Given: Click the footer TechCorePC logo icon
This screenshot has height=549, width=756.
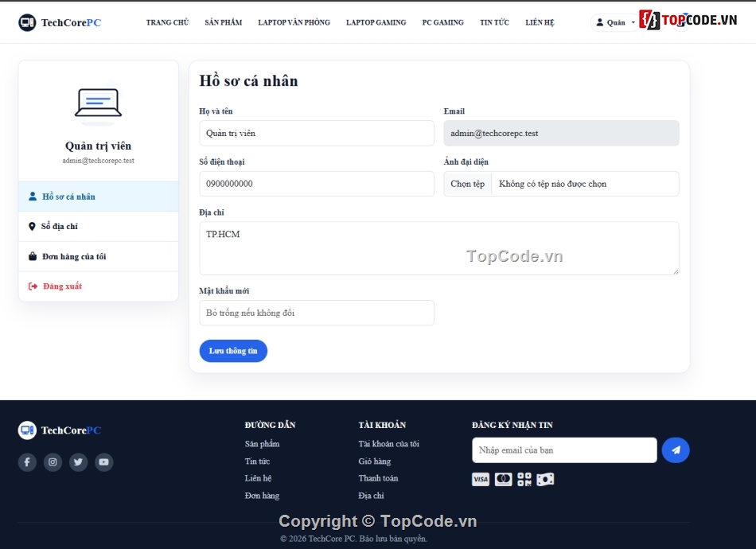Looking at the screenshot, I should click(27, 430).
